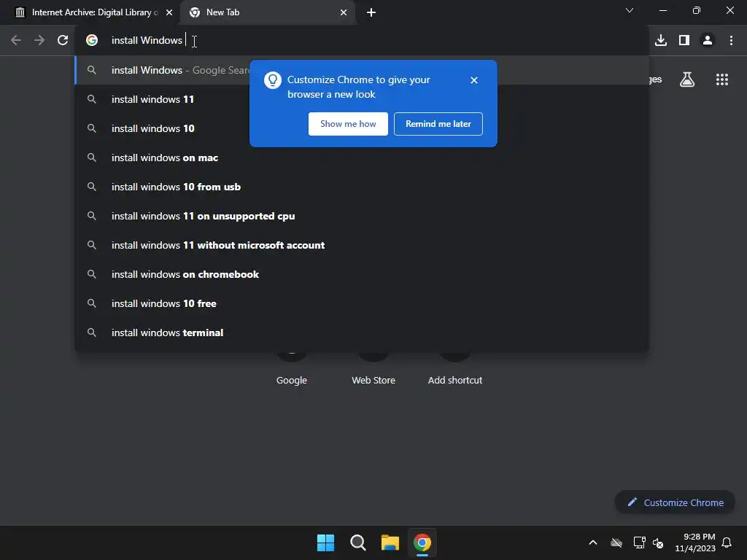The image size is (747, 560).
Task: Open the Google apps grid
Action: [722, 79]
